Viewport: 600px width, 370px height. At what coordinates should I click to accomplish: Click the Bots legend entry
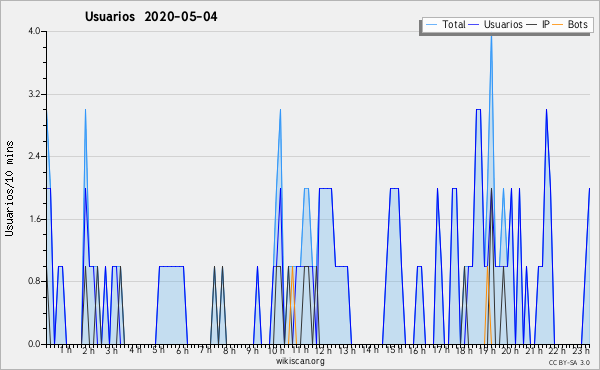tap(570, 25)
